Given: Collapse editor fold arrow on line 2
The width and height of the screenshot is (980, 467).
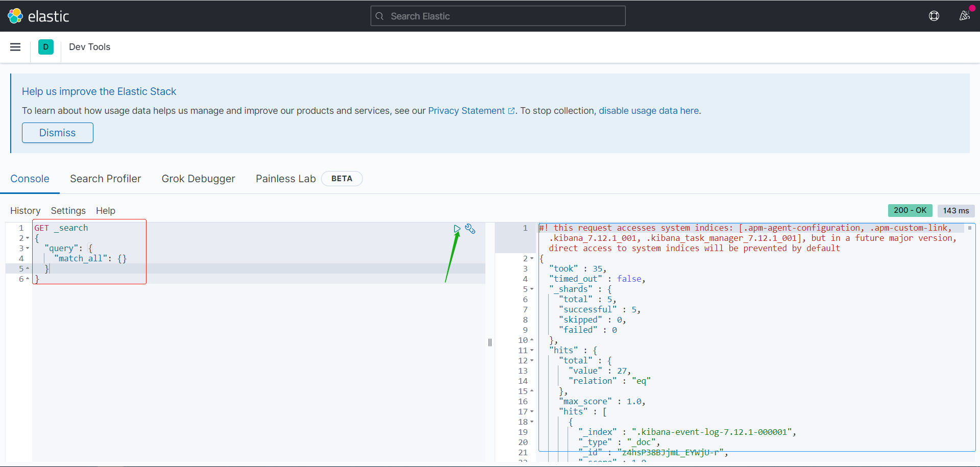Looking at the screenshot, I should pyautogui.click(x=28, y=238).
